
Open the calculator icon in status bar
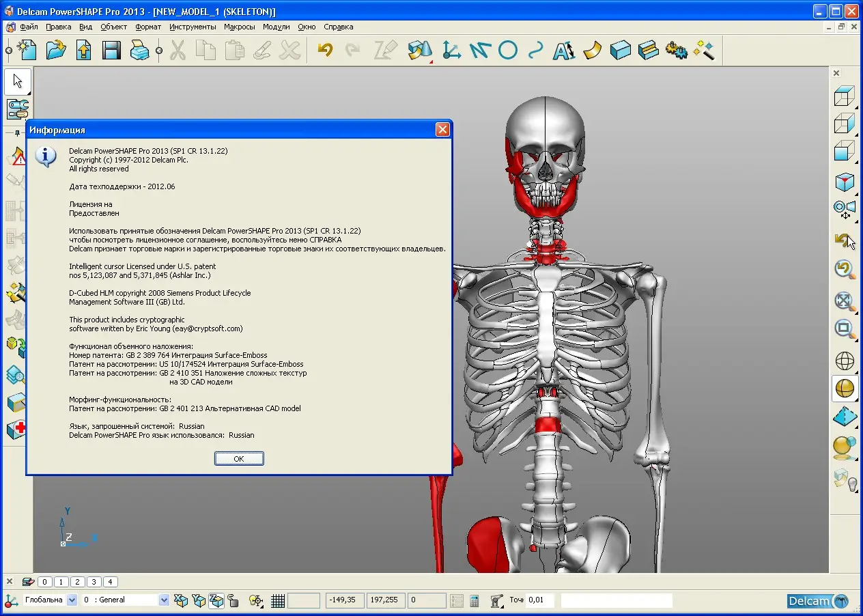pyautogui.click(x=475, y=600)
